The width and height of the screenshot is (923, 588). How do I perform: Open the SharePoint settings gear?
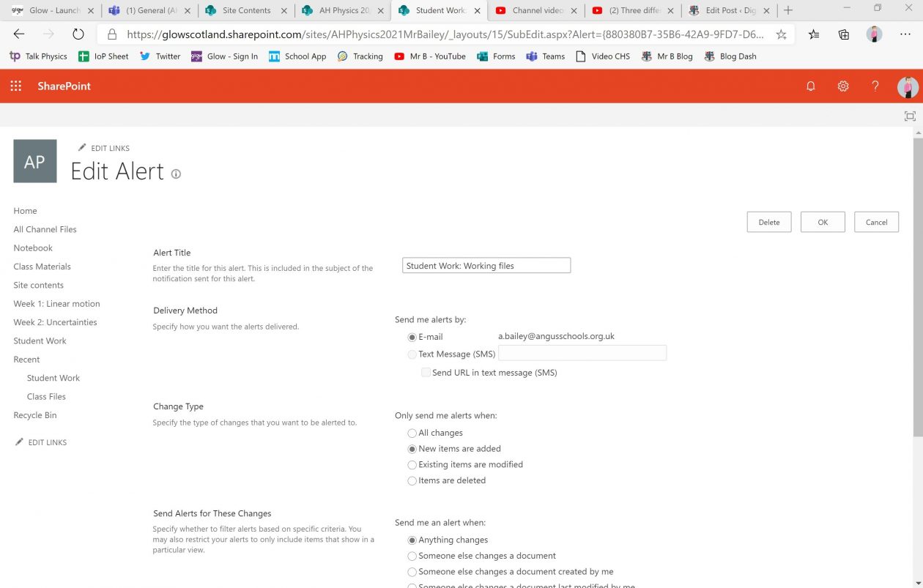point(843,86)
